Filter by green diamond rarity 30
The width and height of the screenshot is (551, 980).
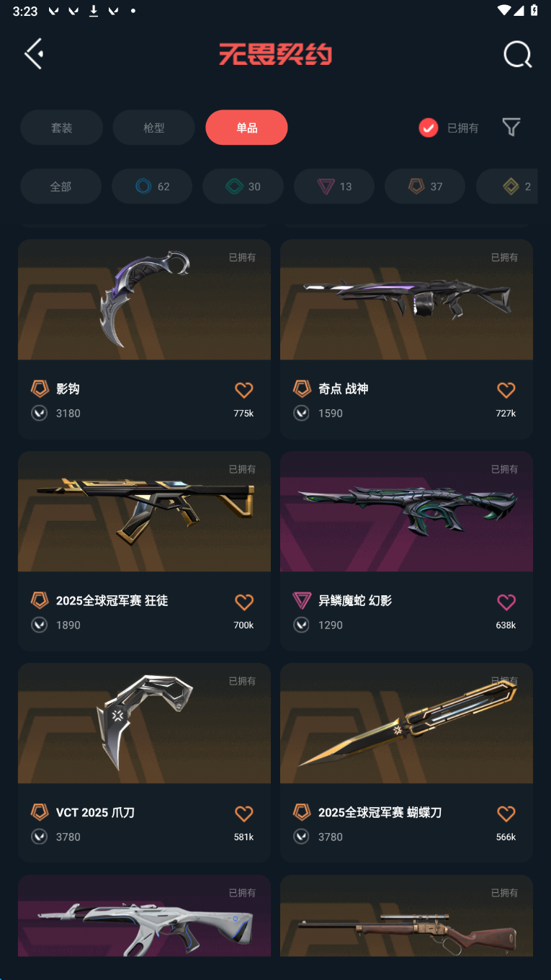point(243,187)
